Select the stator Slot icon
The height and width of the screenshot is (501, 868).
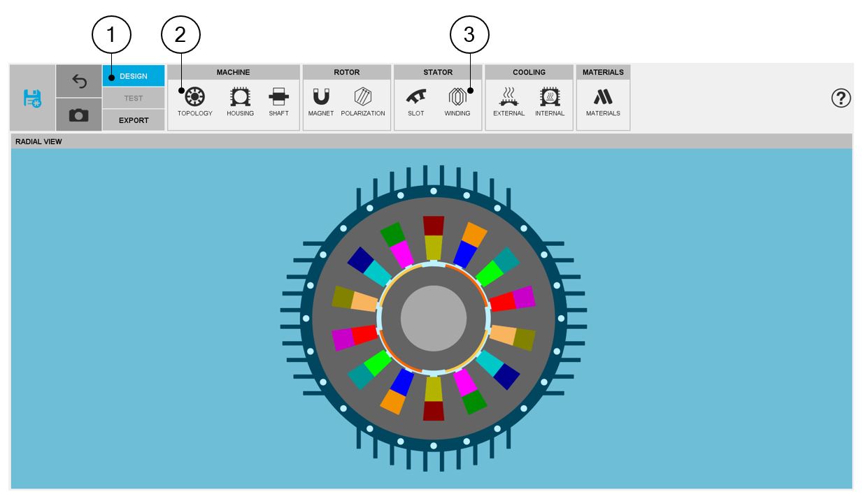416,99
